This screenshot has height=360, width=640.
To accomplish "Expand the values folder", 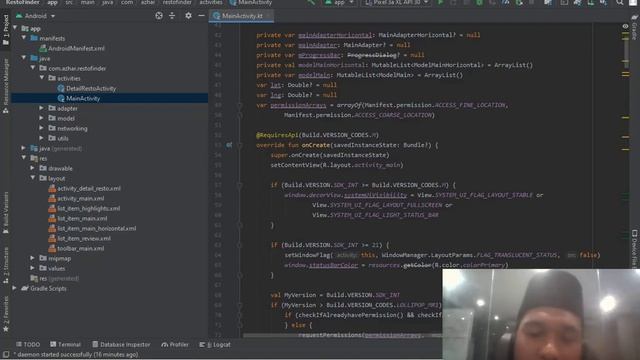I will tap(33, 268).
